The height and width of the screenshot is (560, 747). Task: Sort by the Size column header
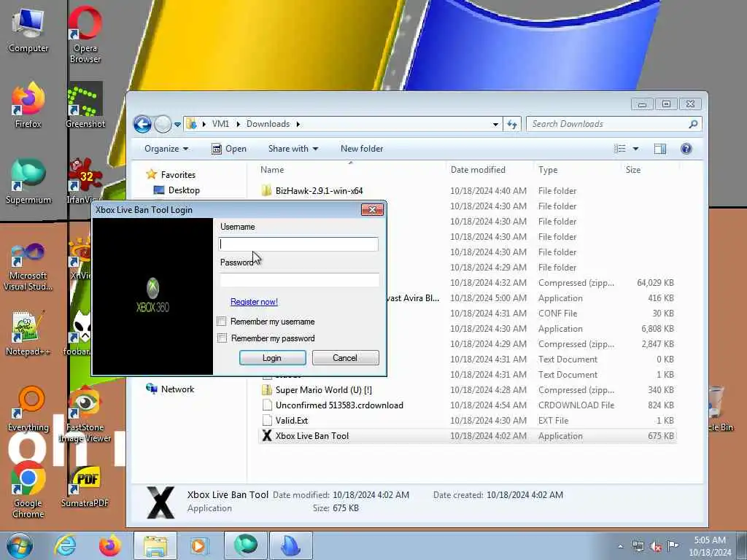632,169
